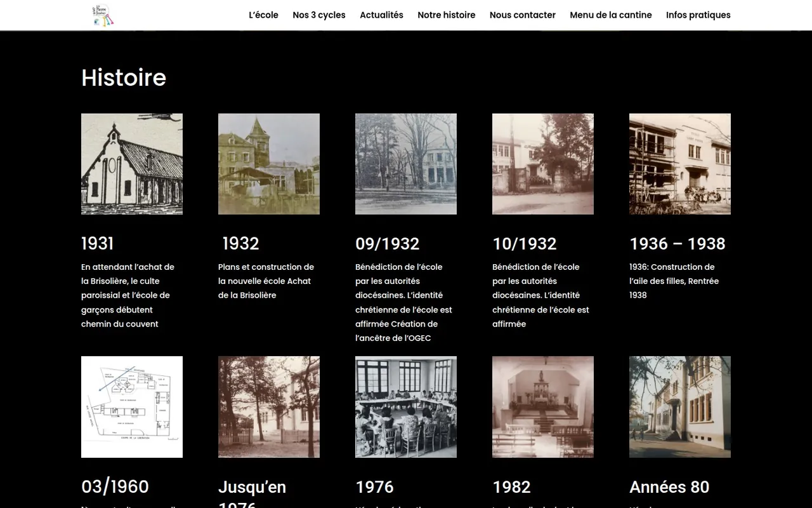
Task: Open the 1932 tower building photo
Action: [269, 164]
